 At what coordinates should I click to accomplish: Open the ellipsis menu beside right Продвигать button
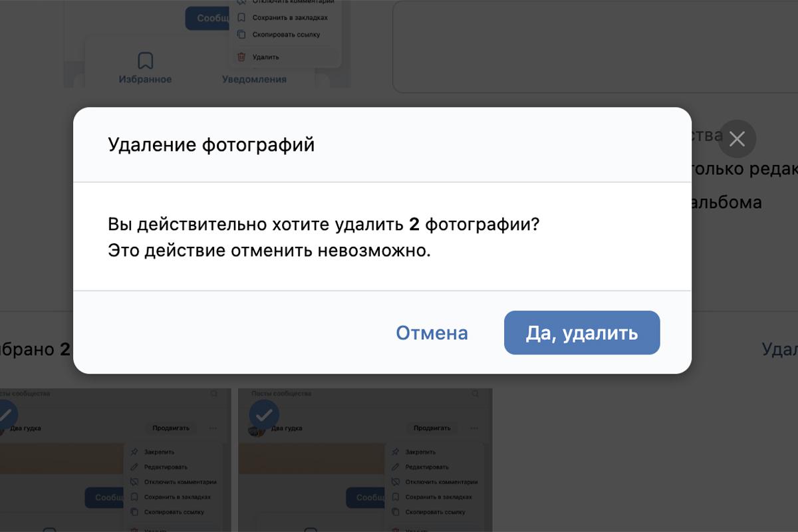tap(472, 428)
